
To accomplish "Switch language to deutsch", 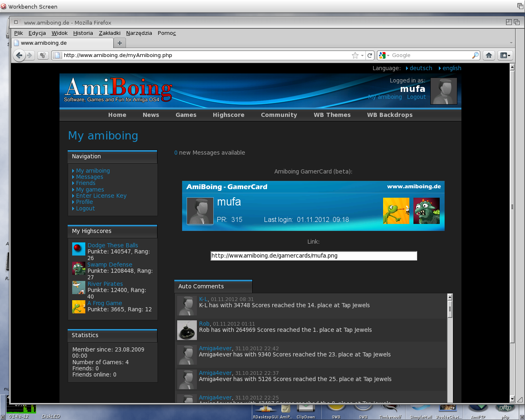I will 421,68.
